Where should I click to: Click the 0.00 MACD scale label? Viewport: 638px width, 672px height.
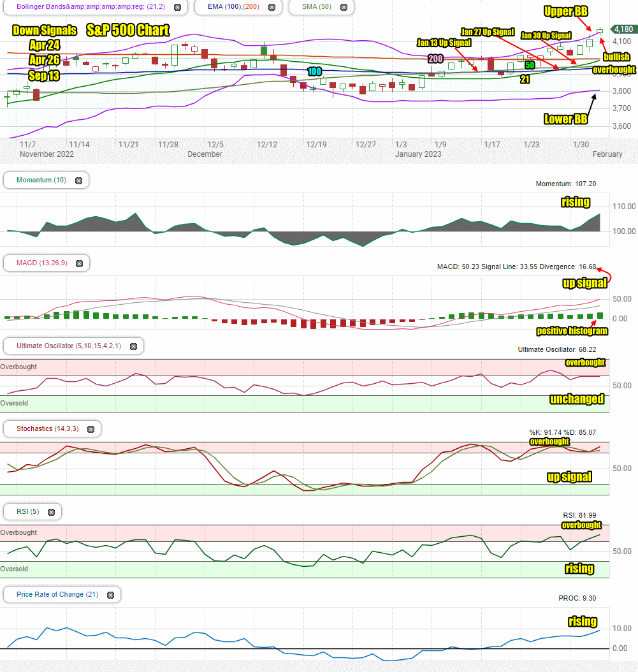620,319
